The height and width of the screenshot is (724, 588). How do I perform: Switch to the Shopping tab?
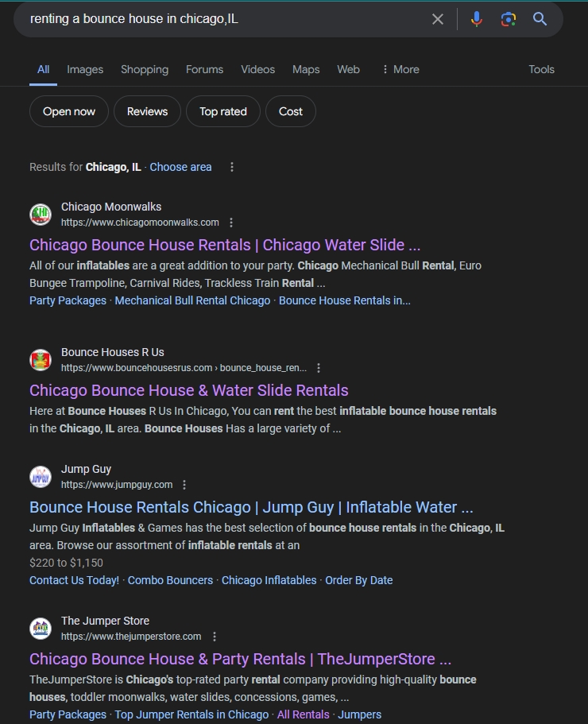pos(145,69)
